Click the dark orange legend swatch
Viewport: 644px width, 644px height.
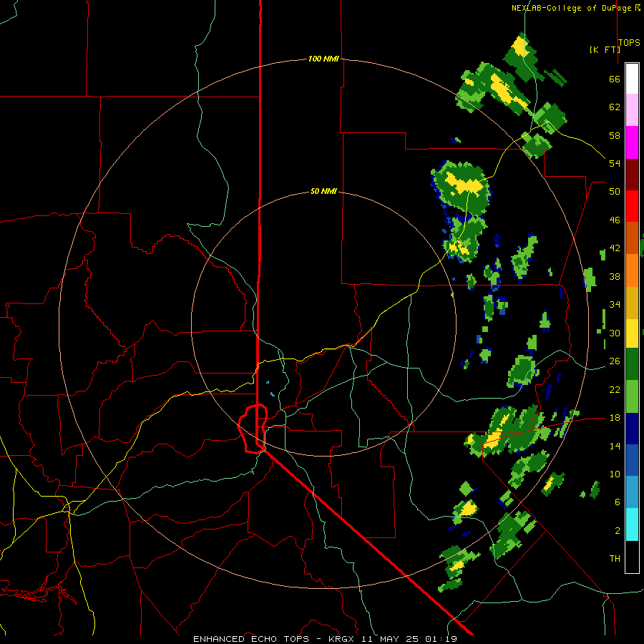(x=632, y=238)
